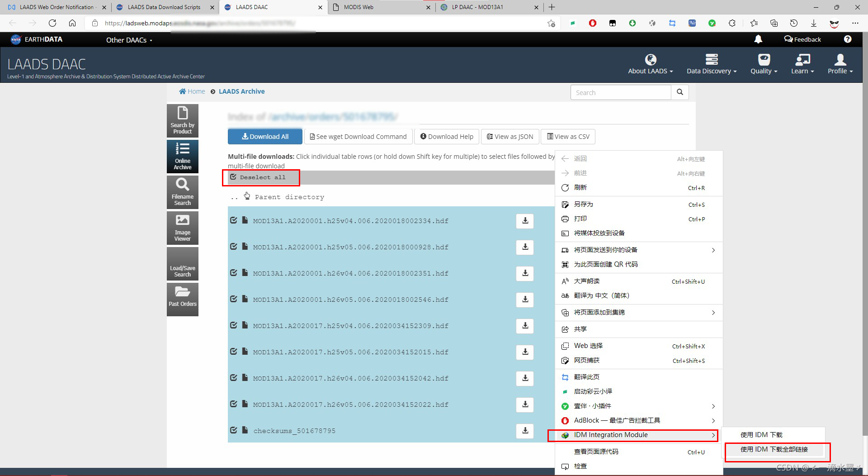The width and height of the screenshot is (868, 476).
Task: Open the notifications bell icon
Action: [x=758, y=39]
